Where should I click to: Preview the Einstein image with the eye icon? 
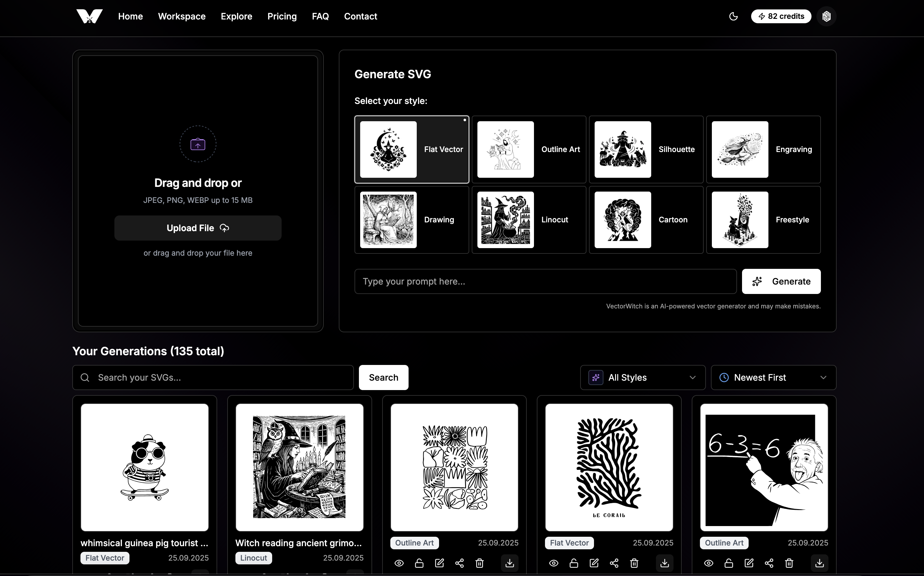click(708, 563)
